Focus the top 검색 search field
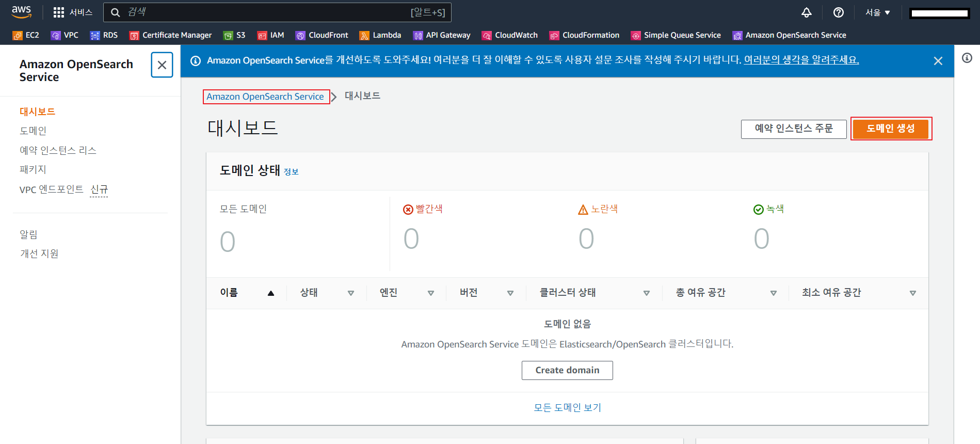The height and width of the screenshot is (444, 980). tap(277, 12)
